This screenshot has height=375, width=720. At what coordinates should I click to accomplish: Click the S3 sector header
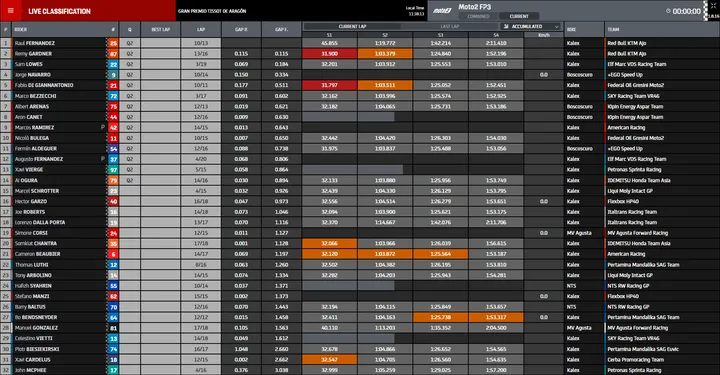[x=440, y=35]
